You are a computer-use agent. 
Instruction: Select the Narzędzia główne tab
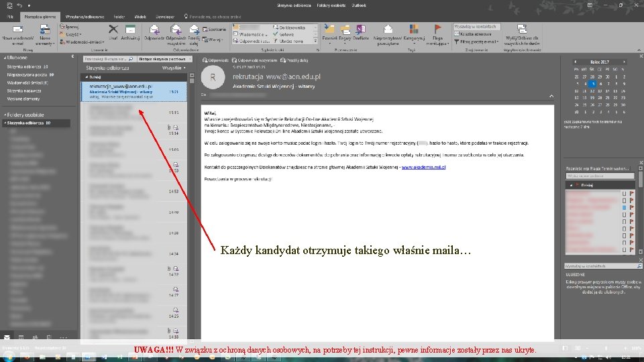click(40, 17)
